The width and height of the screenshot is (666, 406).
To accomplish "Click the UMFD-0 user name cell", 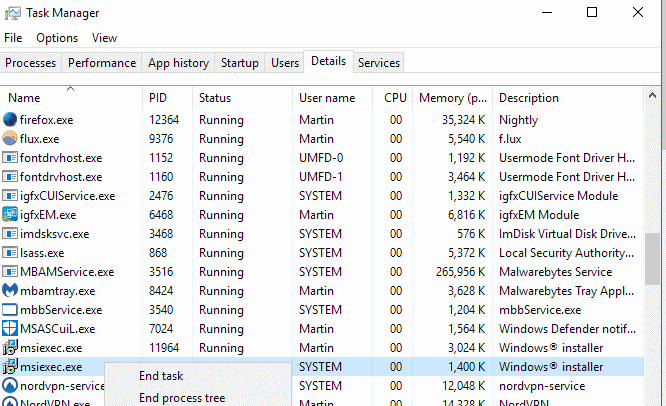I will tap(321, 158).
